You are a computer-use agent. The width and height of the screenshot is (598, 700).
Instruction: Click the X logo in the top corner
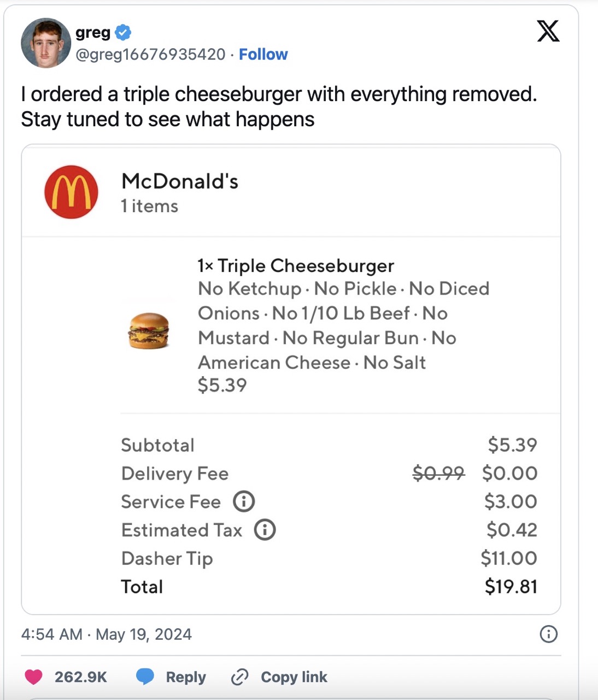(548, 31)
